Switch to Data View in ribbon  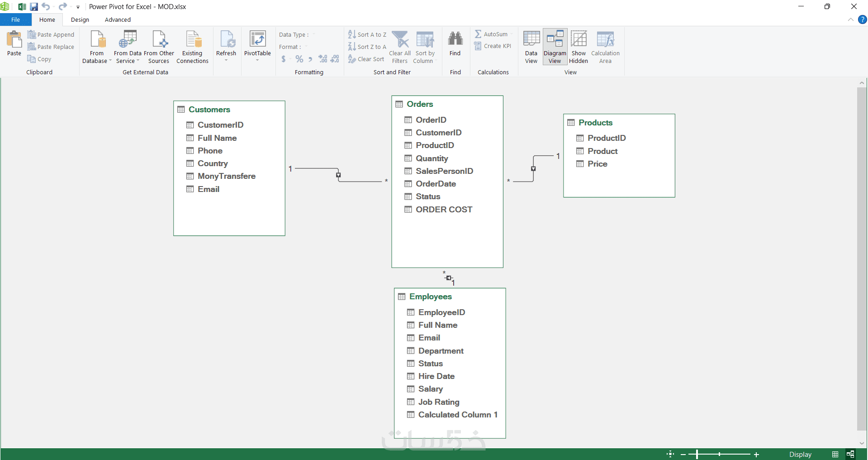[x=531, y=47]
